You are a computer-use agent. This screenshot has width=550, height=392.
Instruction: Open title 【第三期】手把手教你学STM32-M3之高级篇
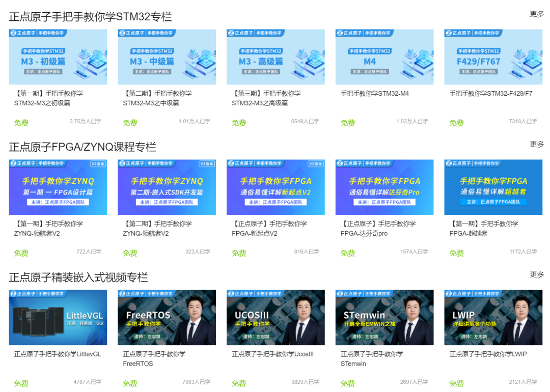(266, 98)
